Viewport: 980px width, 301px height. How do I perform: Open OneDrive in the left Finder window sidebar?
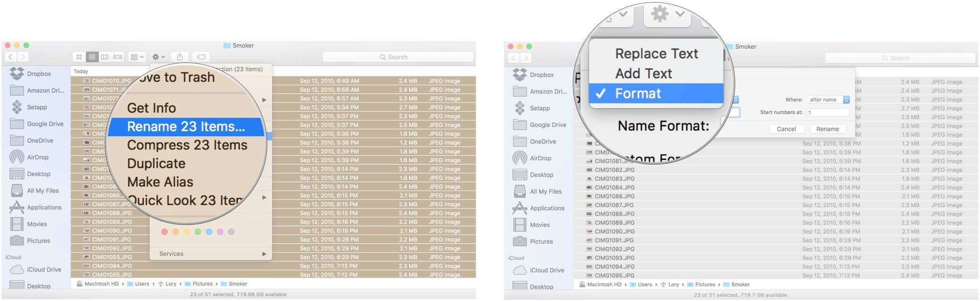(32, 141)
